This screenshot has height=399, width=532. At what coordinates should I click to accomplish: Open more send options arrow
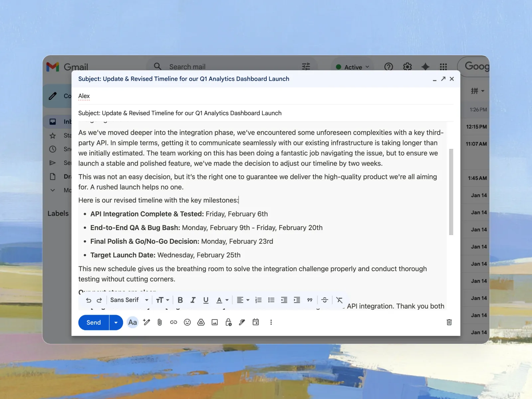(116, 323)
